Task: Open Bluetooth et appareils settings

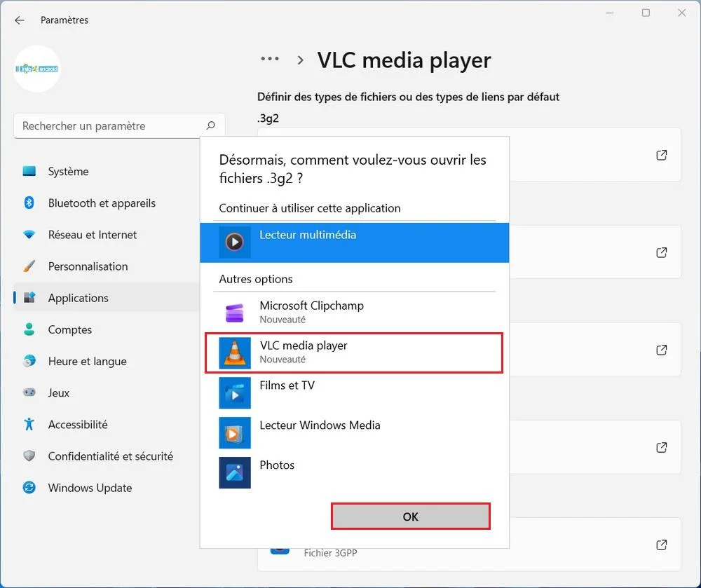Action: [107, 203]
